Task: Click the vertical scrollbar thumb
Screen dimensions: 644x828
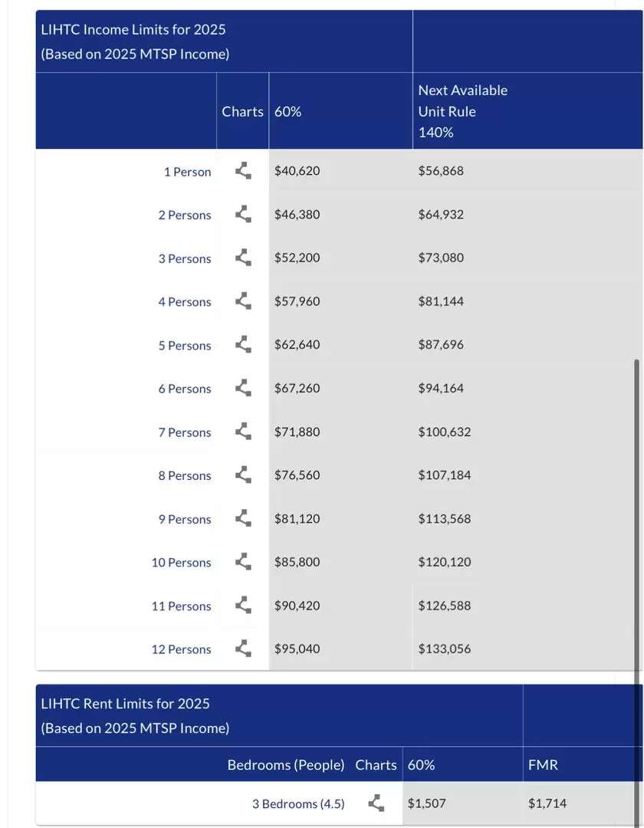Action: coord(636,593)
